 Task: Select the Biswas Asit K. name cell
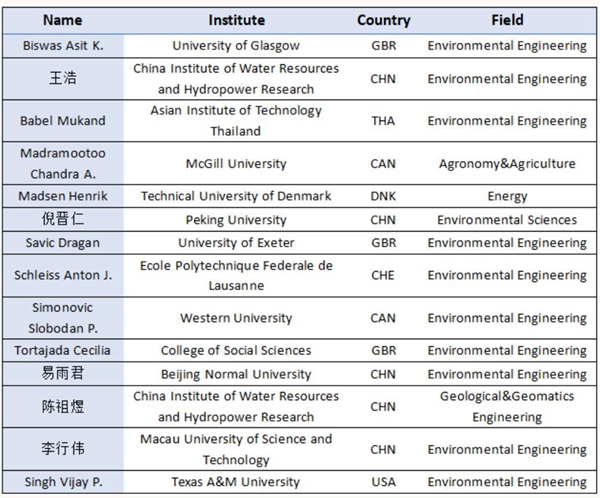(x=63, y=45)
